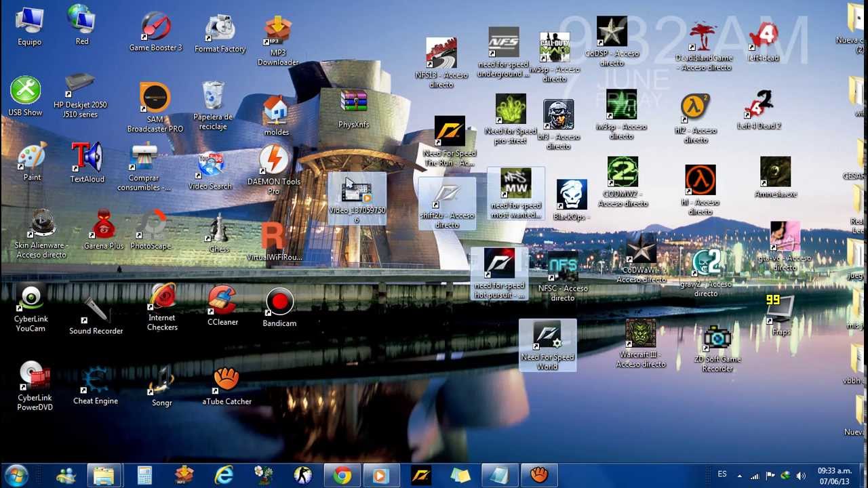Open need for speed most wanted
The width and height of the screenshot is (868, 488).
pyautogui.click(x=516, y=194)
